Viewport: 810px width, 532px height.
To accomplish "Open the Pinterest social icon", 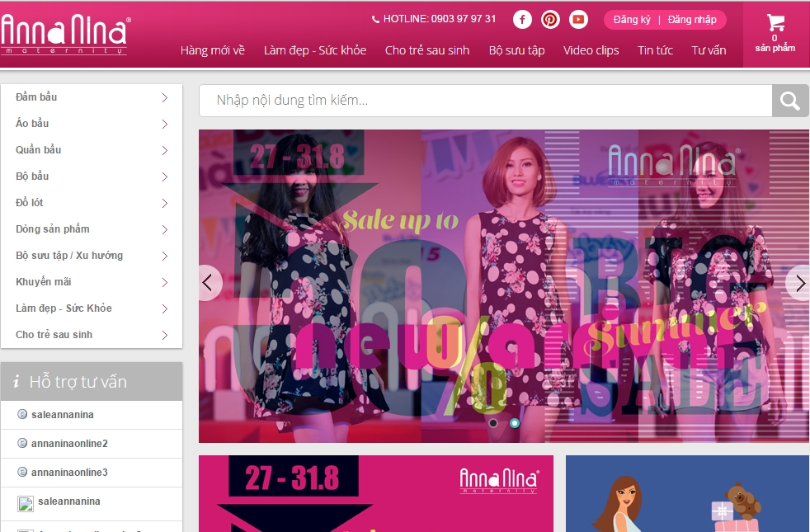I will 550,20.
